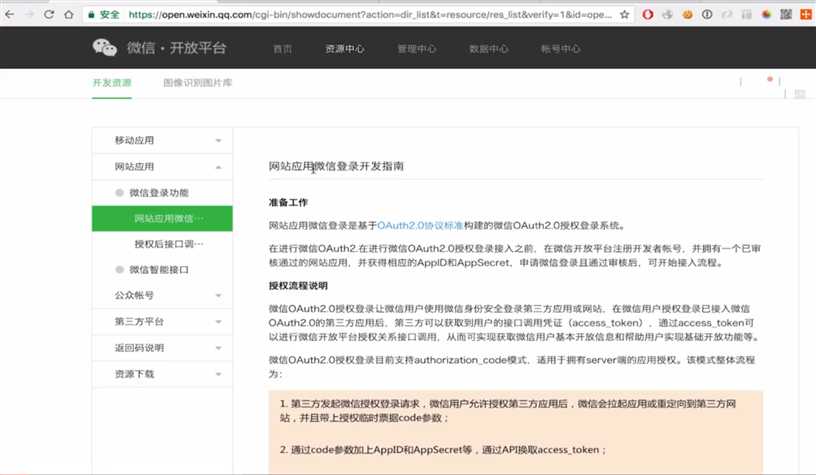Expand the 返回码说明 sidebar section

click(162, 348)
